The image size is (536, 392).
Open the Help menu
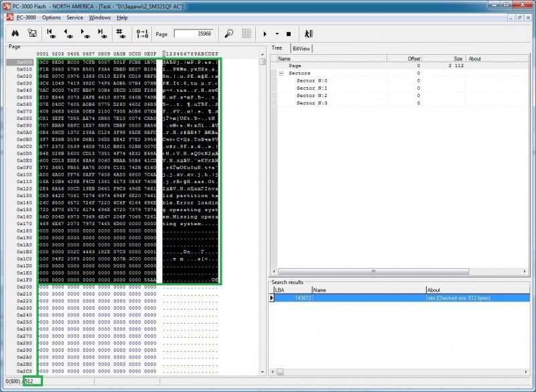click(122, 17)
